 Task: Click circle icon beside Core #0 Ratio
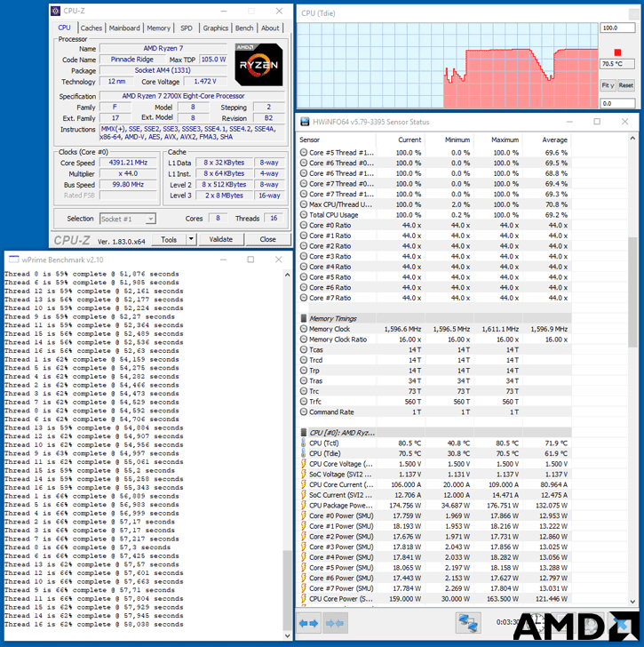304,225
